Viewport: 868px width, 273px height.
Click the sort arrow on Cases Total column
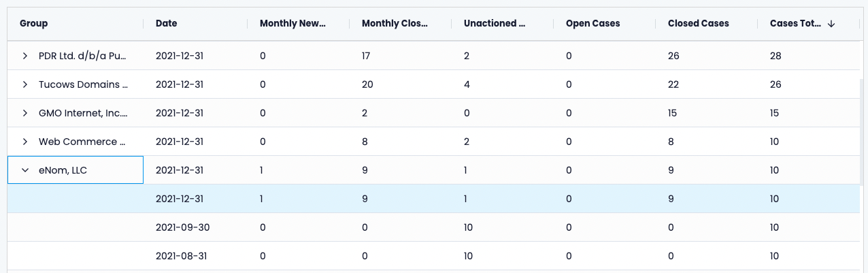coord(831,24)
